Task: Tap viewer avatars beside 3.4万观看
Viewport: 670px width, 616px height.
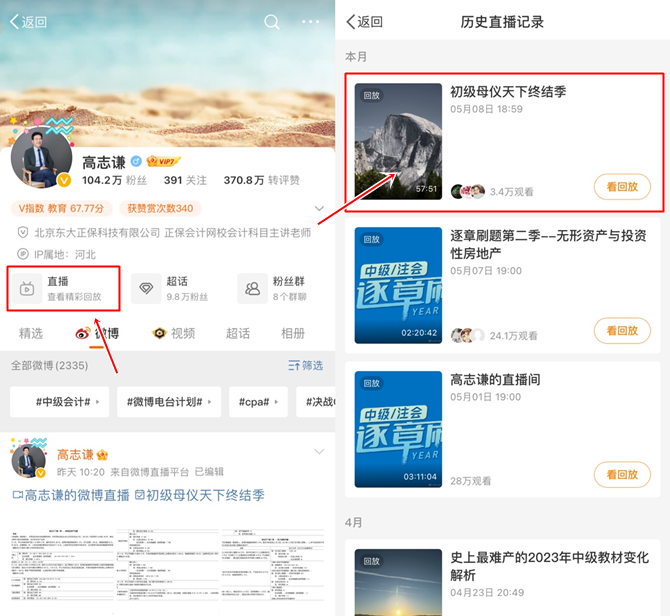Action: [x=468, y=192]
